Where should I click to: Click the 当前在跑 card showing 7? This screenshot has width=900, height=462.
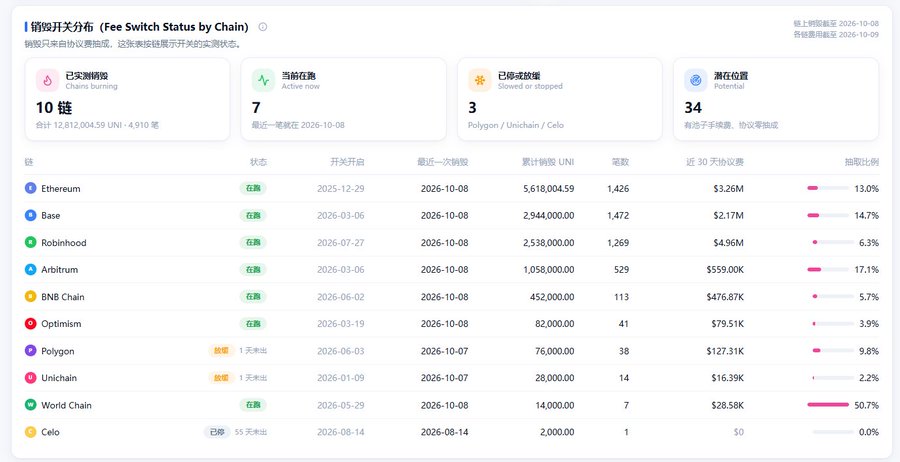click(x=343, y=99)
